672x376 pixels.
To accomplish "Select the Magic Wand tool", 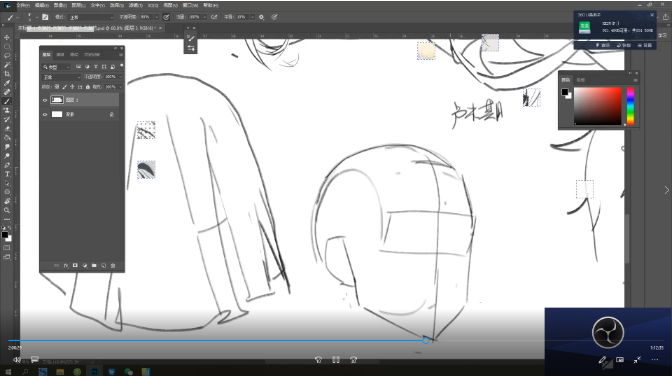I will pos(7,65).
